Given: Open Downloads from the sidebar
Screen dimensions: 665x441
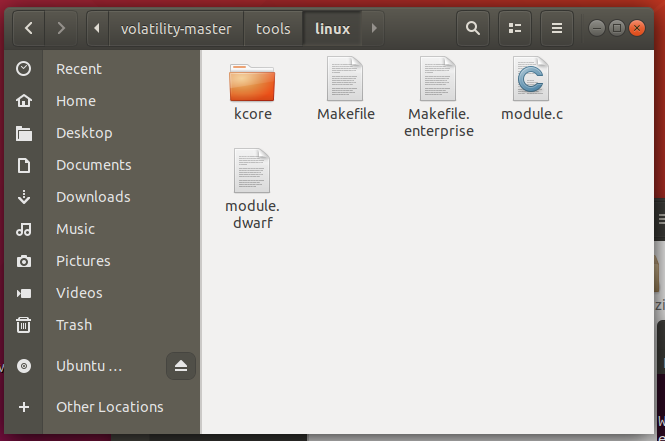Looking at the screenshot, I should point(93,197).
